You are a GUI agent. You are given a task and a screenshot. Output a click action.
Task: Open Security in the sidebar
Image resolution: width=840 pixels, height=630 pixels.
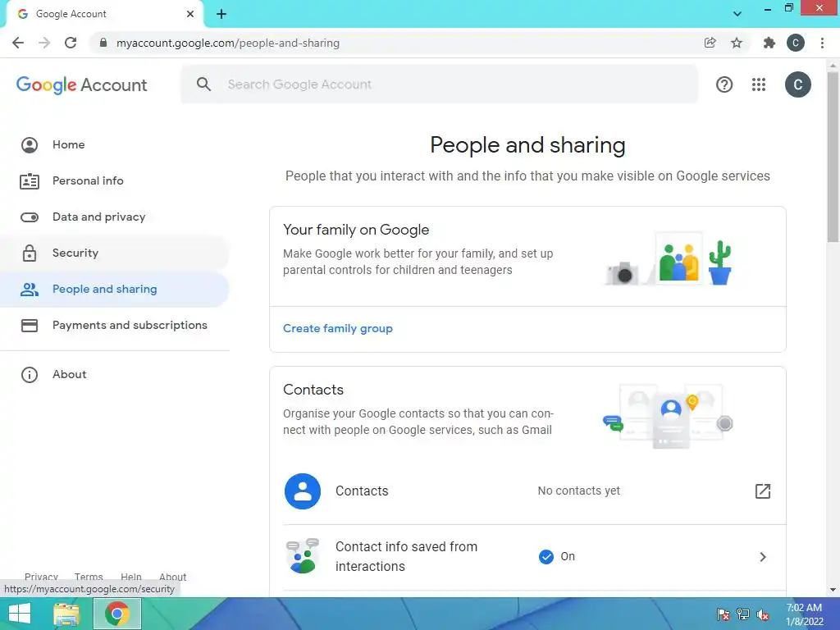[x=115, y=253]
